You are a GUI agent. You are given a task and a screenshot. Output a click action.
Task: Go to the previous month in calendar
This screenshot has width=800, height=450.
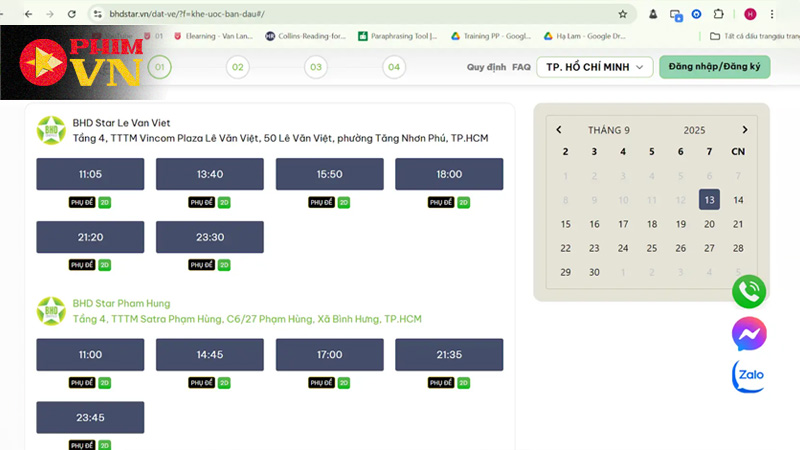coord(559,130)
